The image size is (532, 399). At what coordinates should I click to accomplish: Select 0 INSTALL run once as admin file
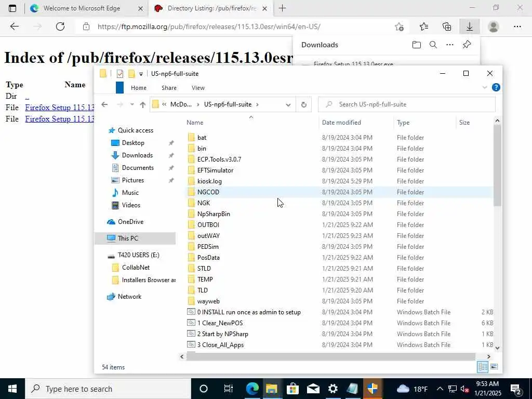click(x=249, y=312)
